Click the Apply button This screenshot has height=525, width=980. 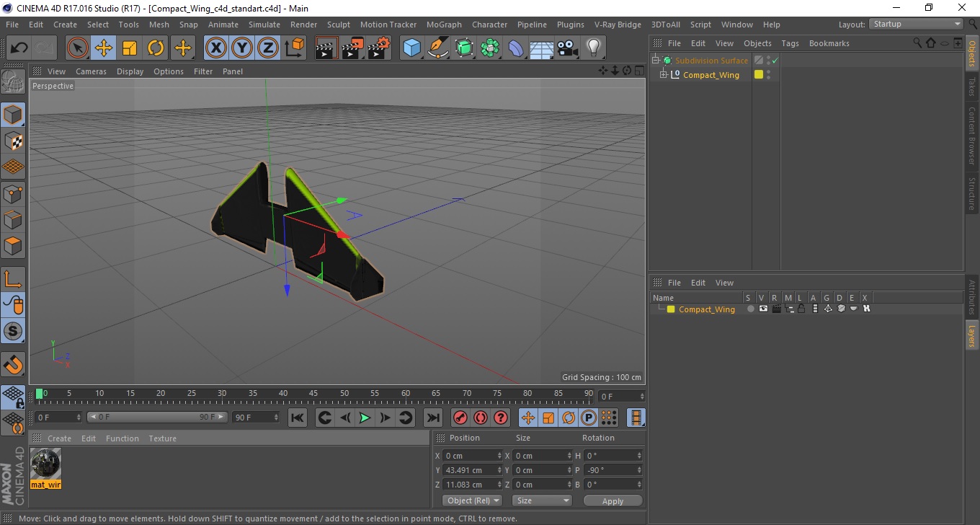[612, 501]
